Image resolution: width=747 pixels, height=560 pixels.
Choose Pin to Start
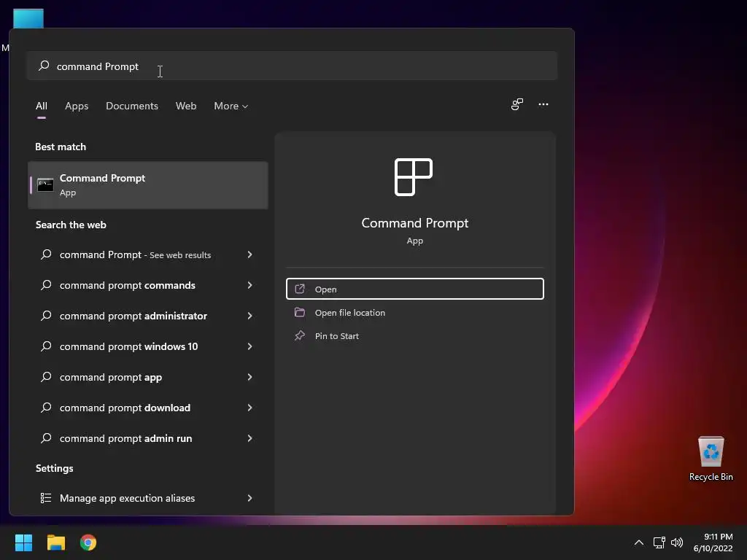(x=414, y=335)
